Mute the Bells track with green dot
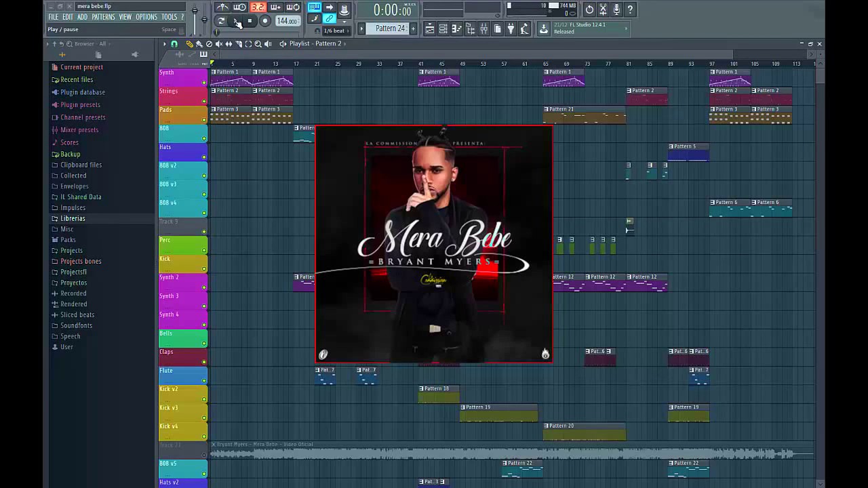868x488 pixels. pyautogui.click(x=204, y=344)
